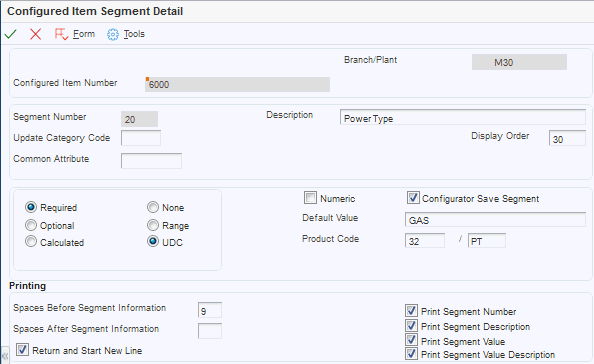This screenshot has width=594, height=364.
Task: Select the Range radio button
Action: [153, 225]
